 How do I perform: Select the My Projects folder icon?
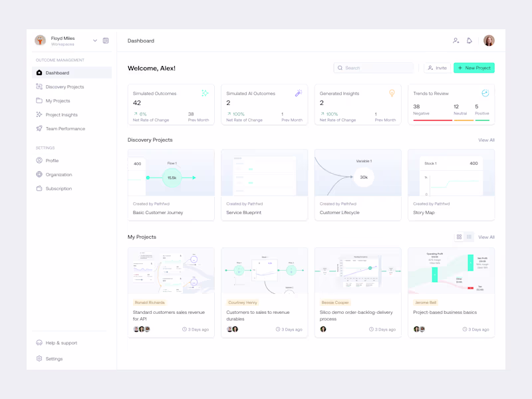click(40, 100)
